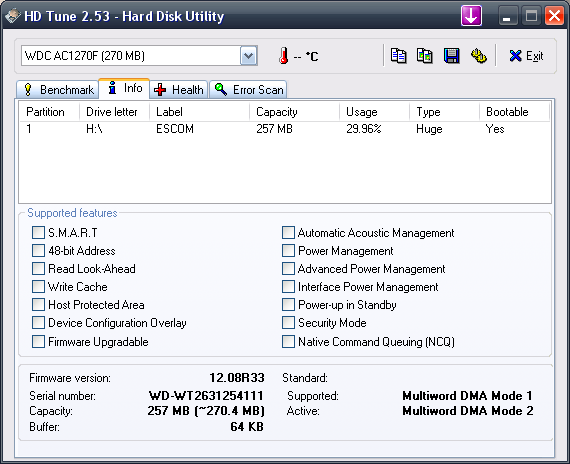Click the copy text to clipboard icon

398,56
